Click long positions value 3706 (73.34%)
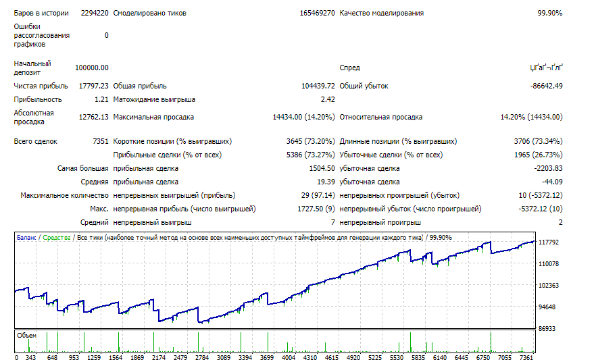The height and width of the screenshot is (364, 596). (538, 141)
